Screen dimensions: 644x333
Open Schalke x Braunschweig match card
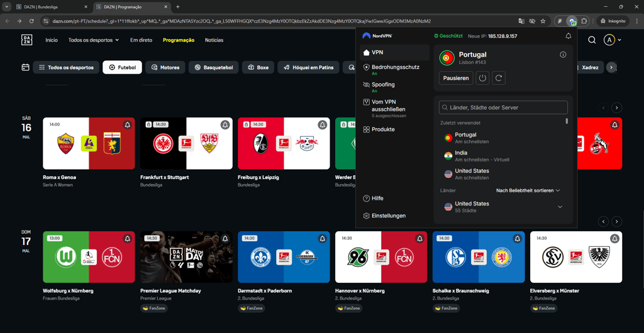(x=479, y=257)
